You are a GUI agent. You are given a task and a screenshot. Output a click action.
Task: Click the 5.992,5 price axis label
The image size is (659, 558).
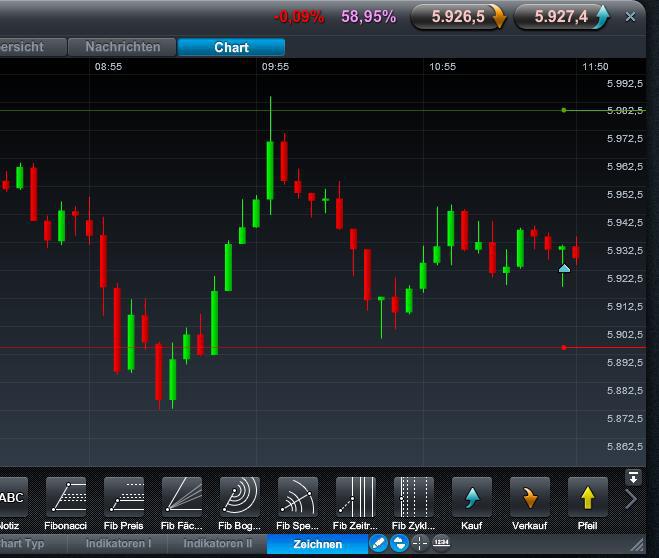coord(625,83)
